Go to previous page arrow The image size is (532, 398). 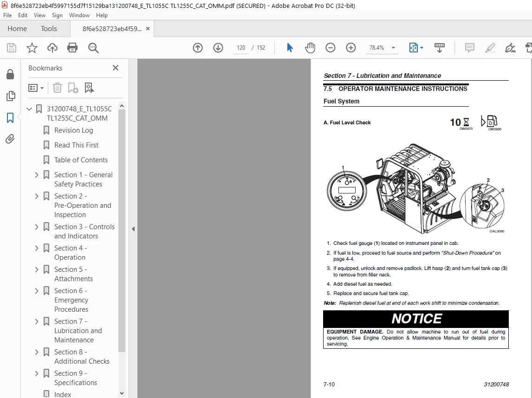[x=198, y=48]
